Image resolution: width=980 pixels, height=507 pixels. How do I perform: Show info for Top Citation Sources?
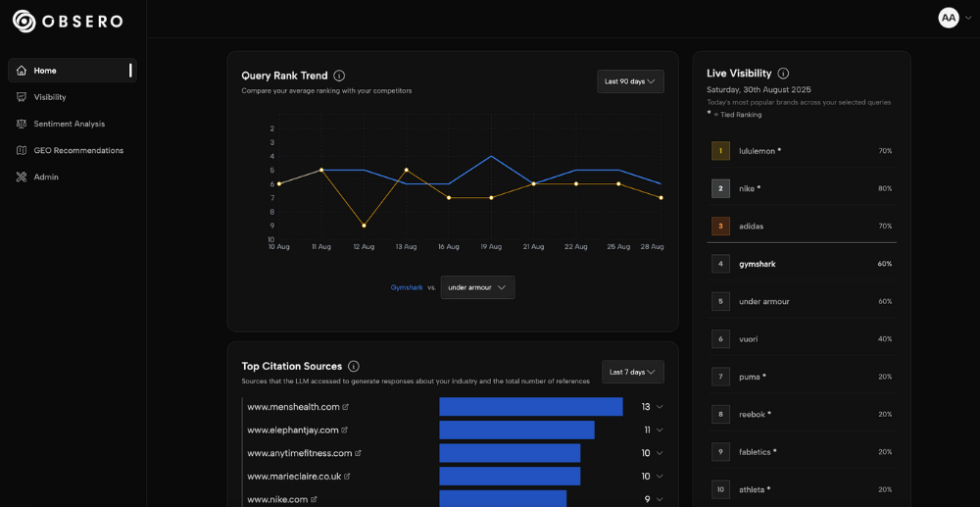click(x=354, y=367)
